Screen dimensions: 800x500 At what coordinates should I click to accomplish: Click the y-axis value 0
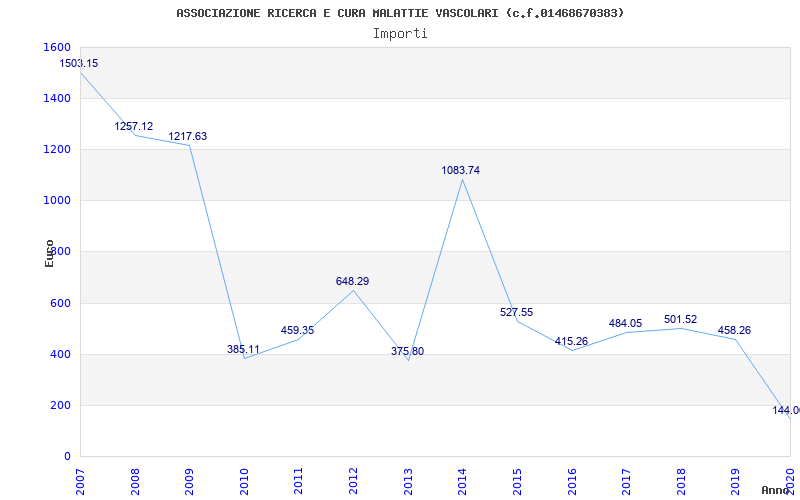pyautogui.click(x=67, y=457)
